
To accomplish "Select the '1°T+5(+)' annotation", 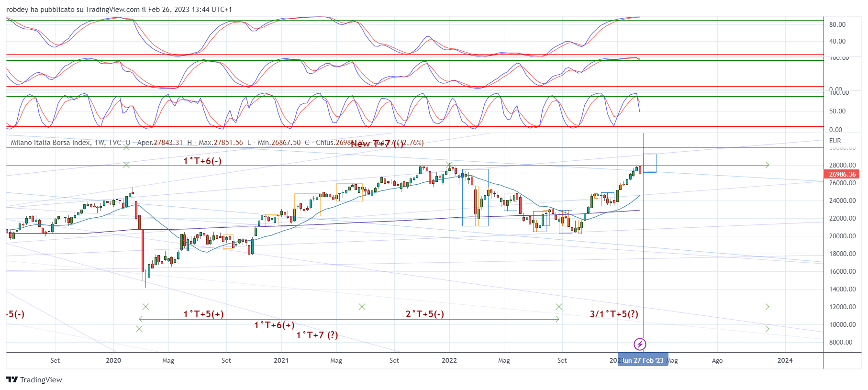I will [203, 314].
